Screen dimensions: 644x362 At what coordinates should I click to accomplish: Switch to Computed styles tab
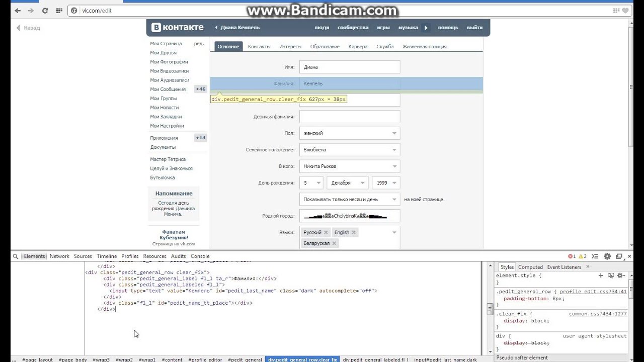[530, 267]
